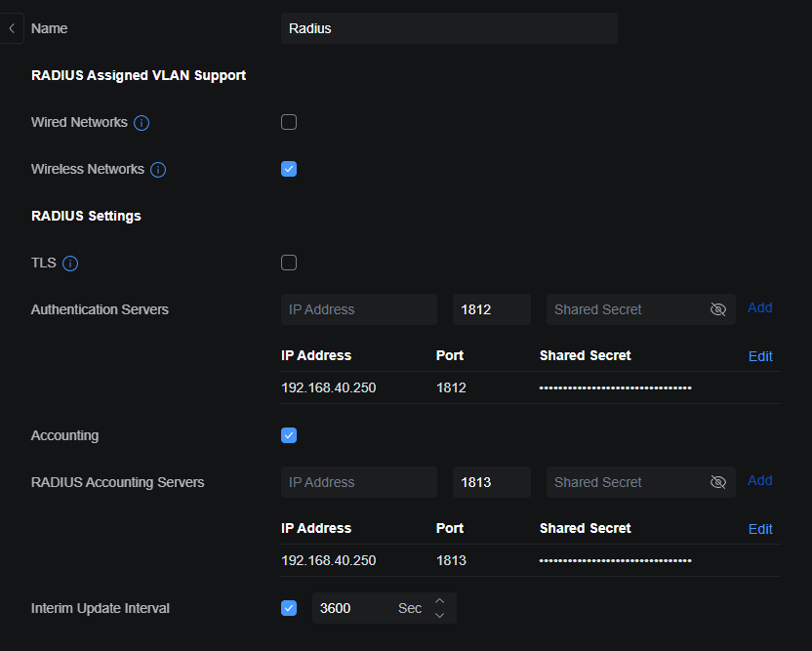Open the Wireless Networks info icon
812x651 pixels.
[x=158, y=170]
